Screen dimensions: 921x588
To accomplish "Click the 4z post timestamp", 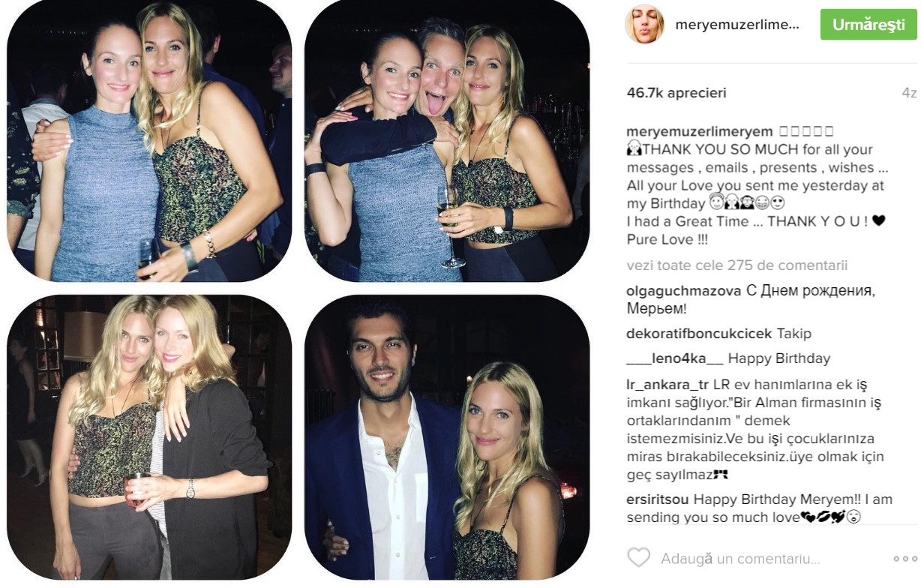I will pos(909,93).
